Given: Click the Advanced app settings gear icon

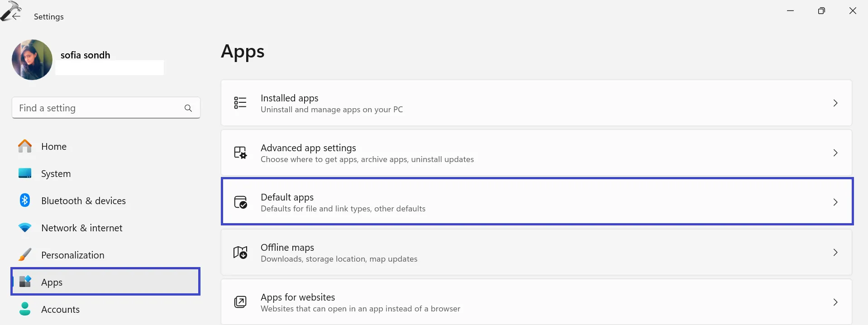Looking at the screenshot, I should [x=240, y=153].
